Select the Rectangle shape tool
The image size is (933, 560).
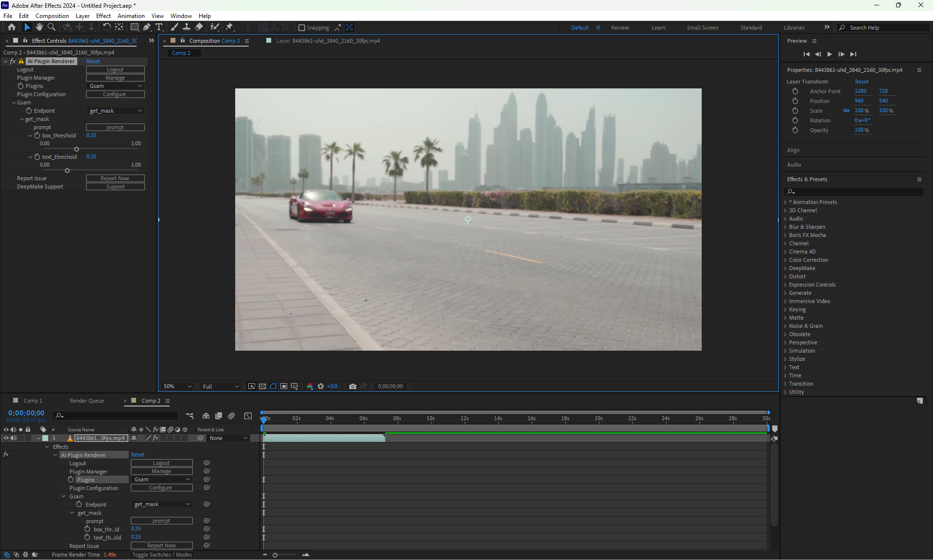pos(135,27)
